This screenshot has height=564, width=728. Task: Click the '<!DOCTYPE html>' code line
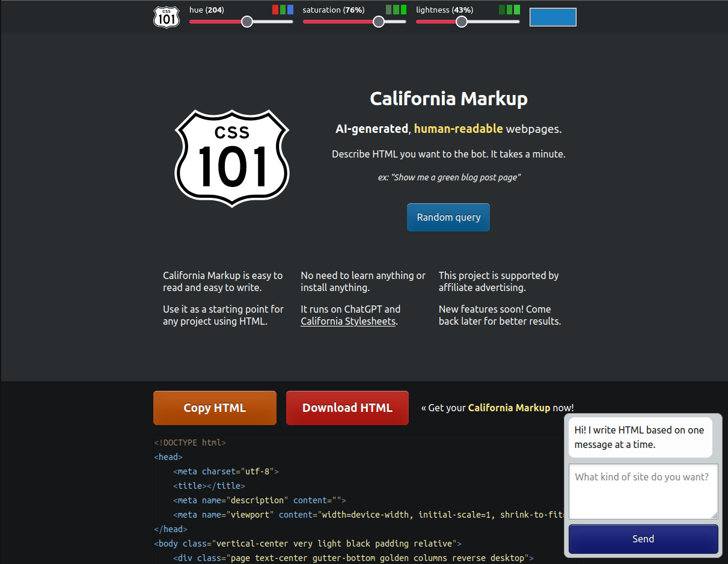(190, 443)
